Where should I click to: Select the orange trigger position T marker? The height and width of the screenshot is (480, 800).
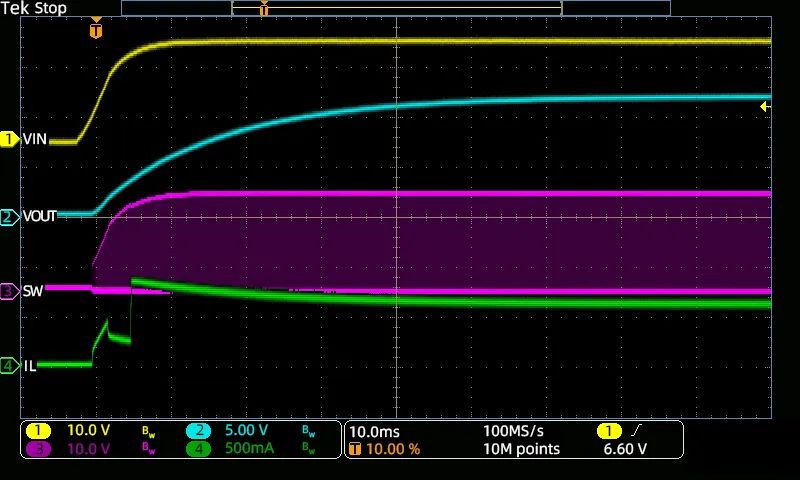tap(96, 30)
